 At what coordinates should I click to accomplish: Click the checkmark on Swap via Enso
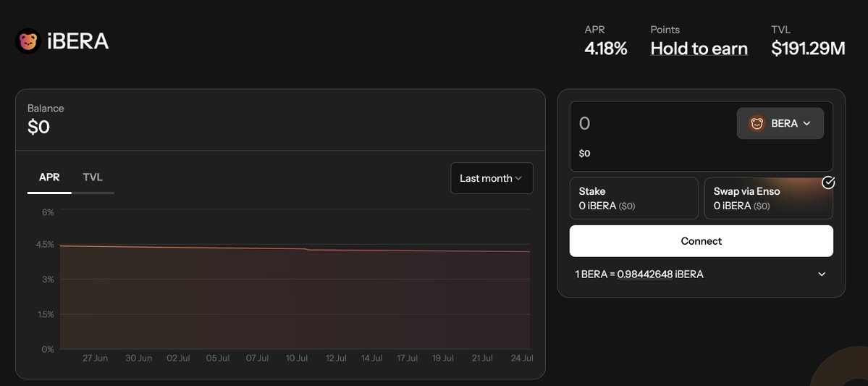point(828,182)
